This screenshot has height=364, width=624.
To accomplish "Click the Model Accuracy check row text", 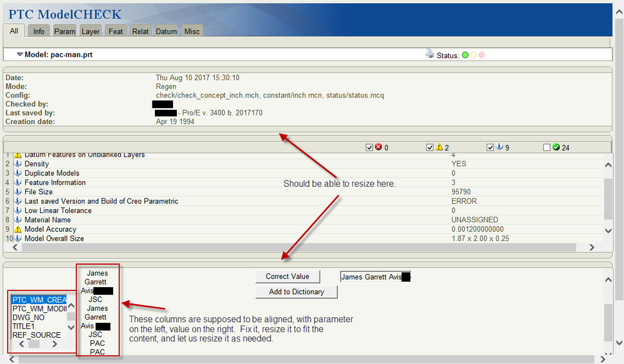I will pyautogui.click(x=50, y=229).
